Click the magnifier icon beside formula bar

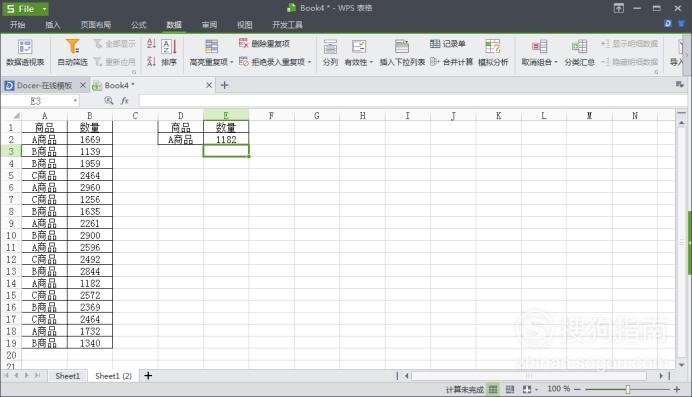pyautogui.click(x=109, y=101)
